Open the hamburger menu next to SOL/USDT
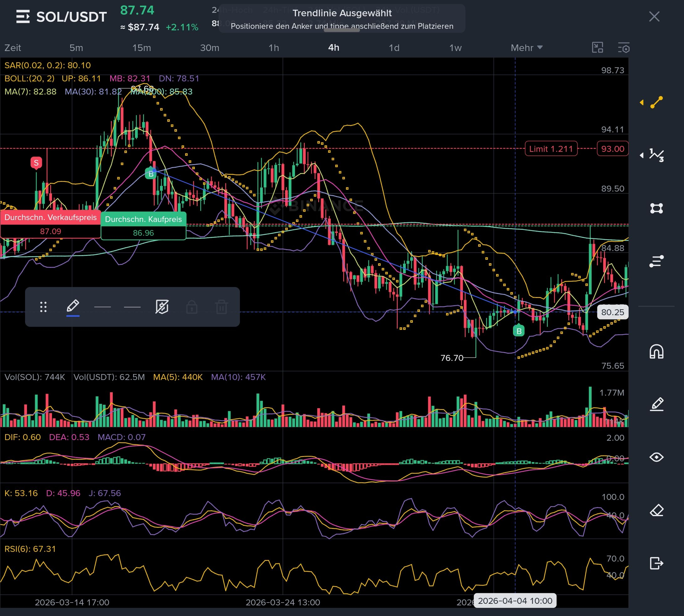The image size is (684, 616). click(23, 17)
